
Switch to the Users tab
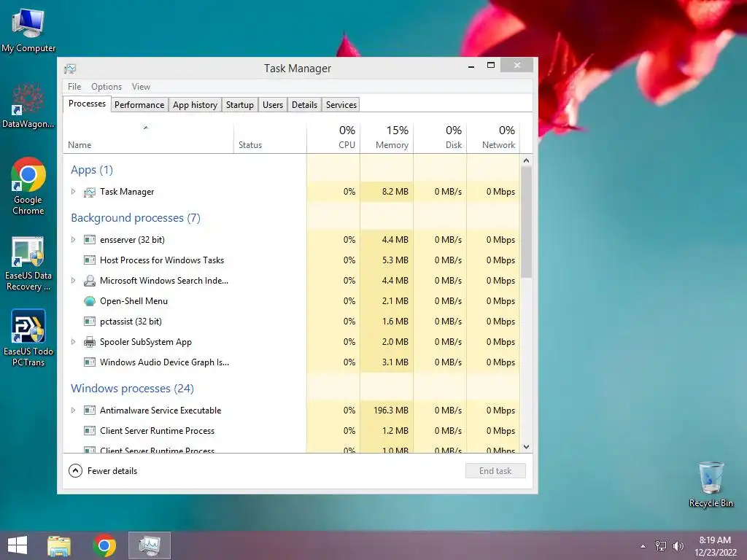click(273, 105)
